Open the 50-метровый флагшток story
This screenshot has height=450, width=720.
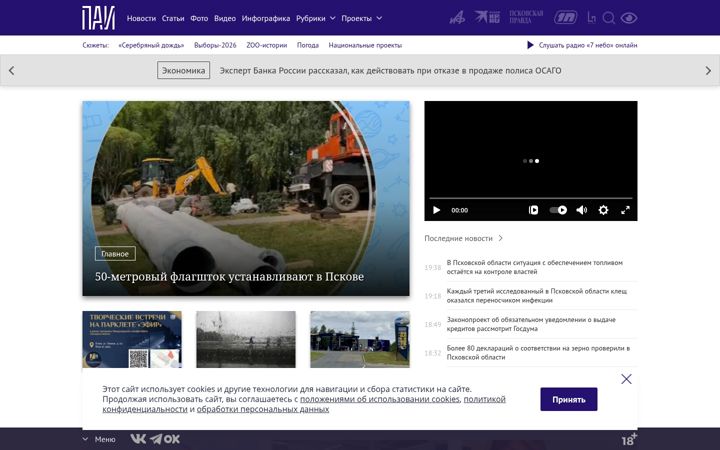pos(230,276)
